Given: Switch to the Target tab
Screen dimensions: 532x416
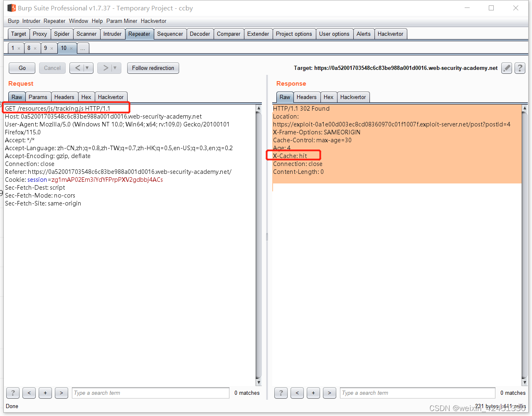Looking at the screenshot, I should pos(19,34).
